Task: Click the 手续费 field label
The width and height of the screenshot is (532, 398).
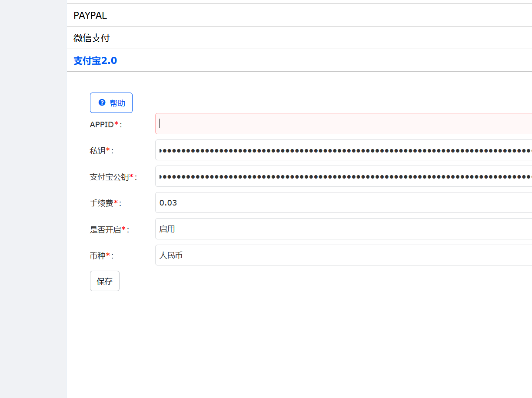Action: (x=106, y=203)
